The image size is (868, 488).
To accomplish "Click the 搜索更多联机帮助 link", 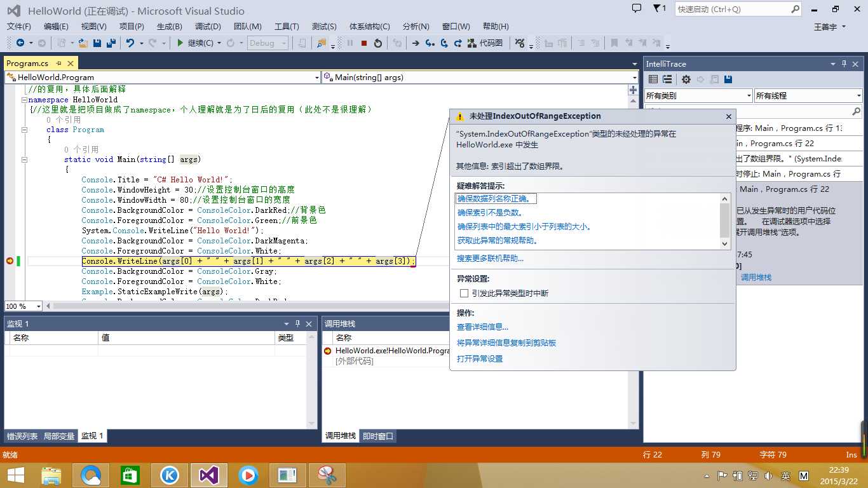I will point(491,259).
